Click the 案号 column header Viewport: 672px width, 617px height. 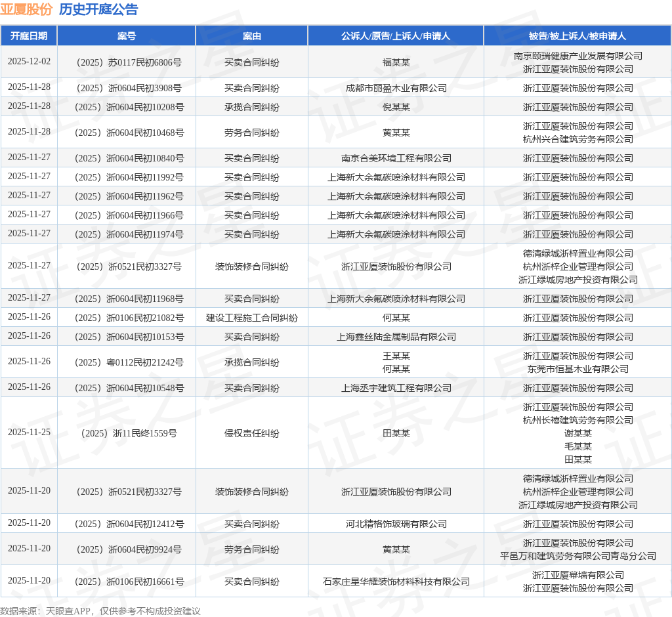(x=127, y=36)
